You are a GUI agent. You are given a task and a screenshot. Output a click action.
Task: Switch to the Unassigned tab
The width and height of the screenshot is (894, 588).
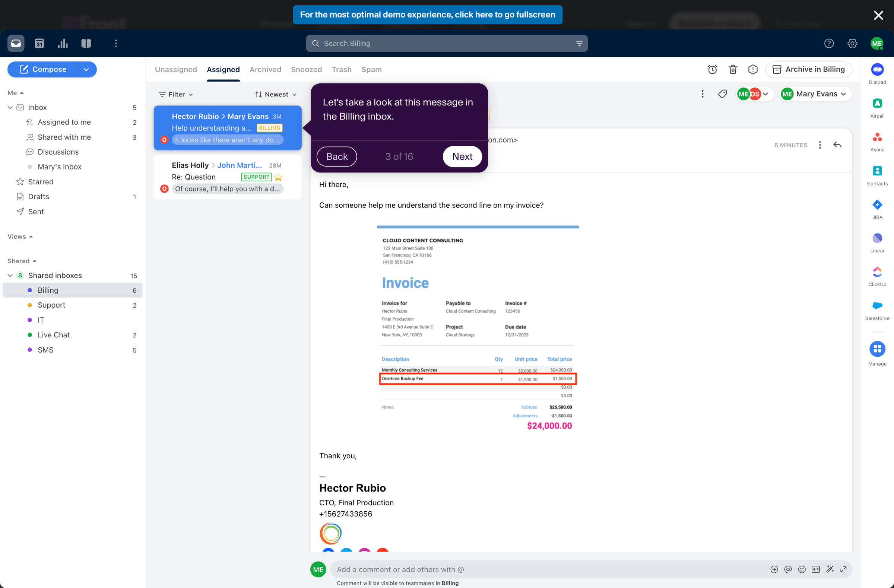[x=176, y=70]
